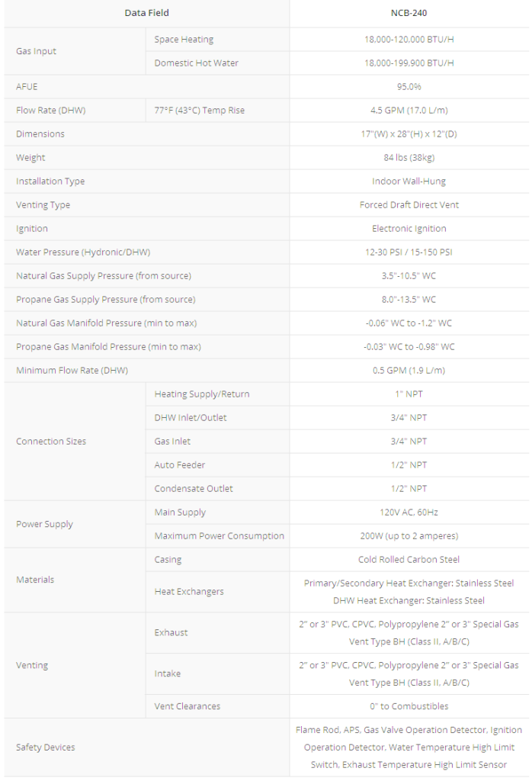
Task: Click the "Safety Devices" row label
Action: coord(46,747)
